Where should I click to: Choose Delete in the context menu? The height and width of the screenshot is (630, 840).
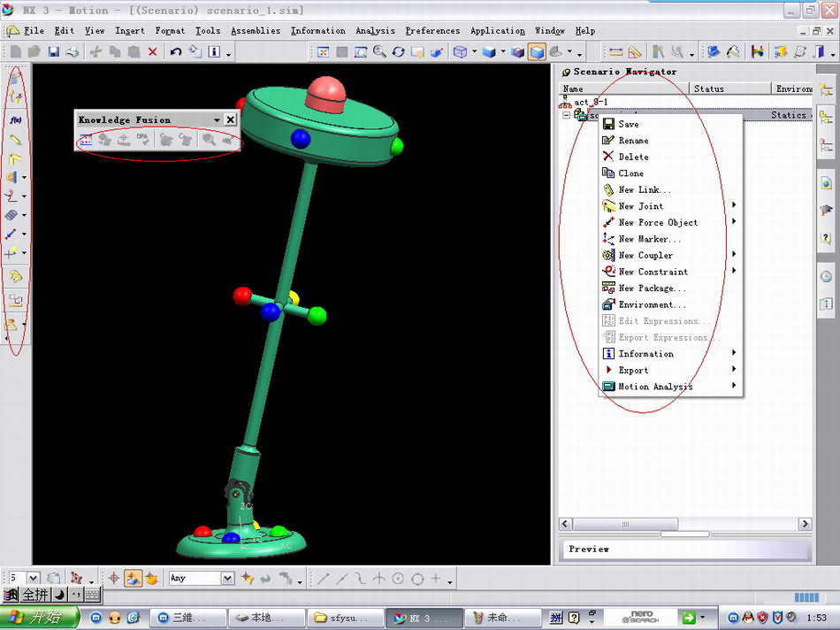point(670,157)
